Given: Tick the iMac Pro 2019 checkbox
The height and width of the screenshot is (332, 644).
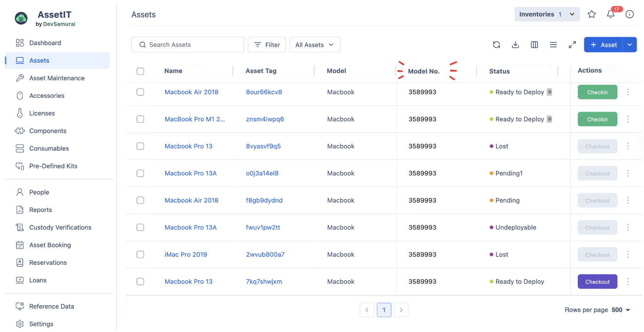Looking at the screenshot, I should click(140, 255).
